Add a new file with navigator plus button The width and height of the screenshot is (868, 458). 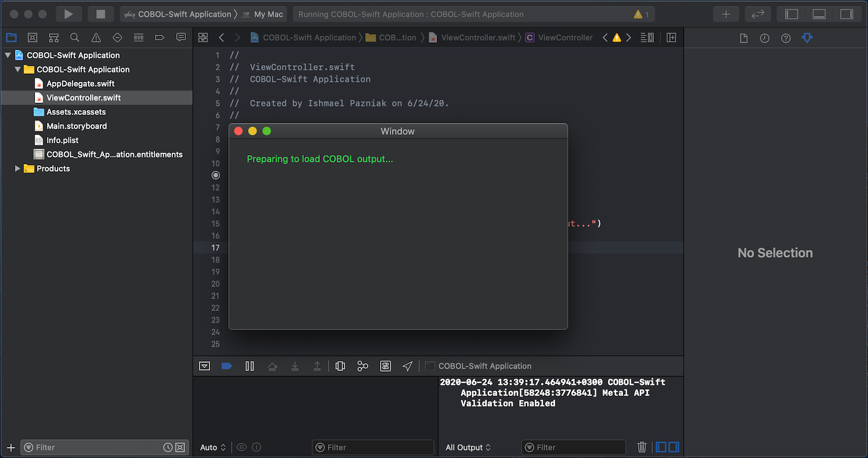(x=11, y=447)
